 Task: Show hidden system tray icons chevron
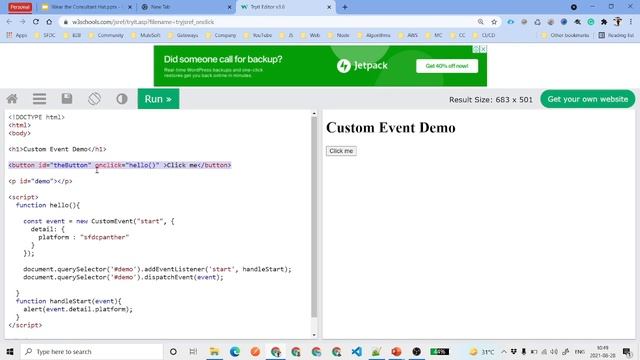(x=504, y=351)
